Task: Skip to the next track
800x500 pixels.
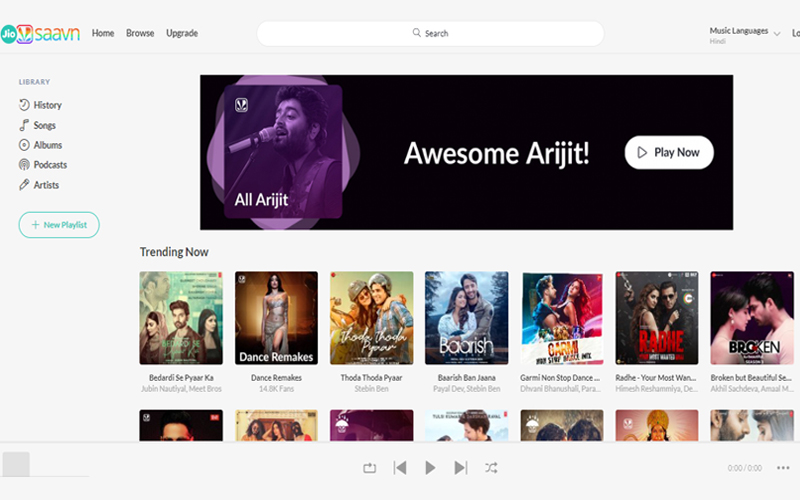Action: point(460,467)
